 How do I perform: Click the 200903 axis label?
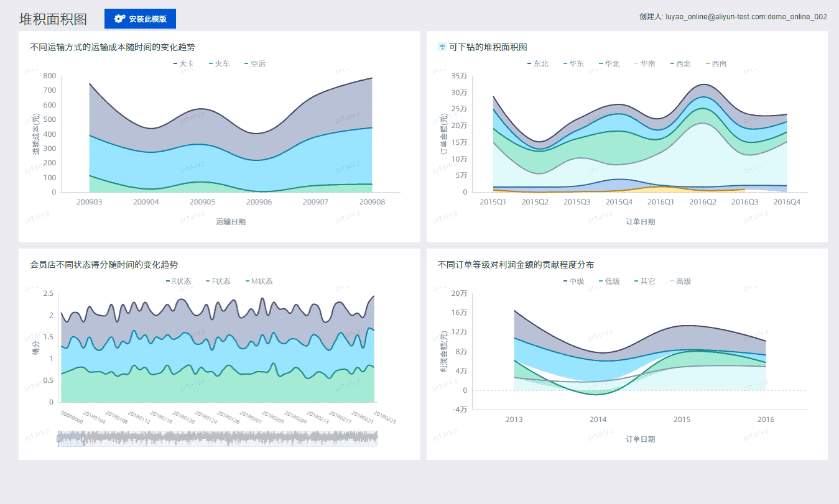coord(89,202)
